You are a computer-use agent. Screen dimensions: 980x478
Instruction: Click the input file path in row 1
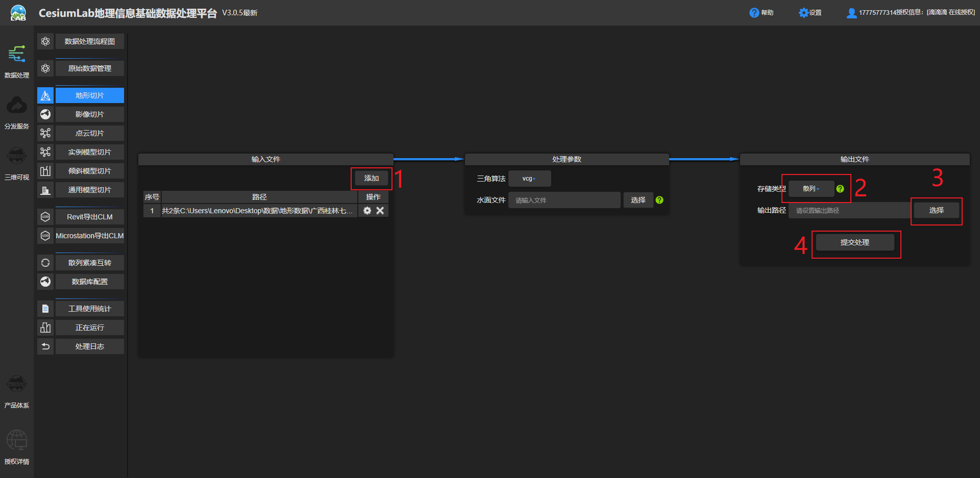[259, 211]
